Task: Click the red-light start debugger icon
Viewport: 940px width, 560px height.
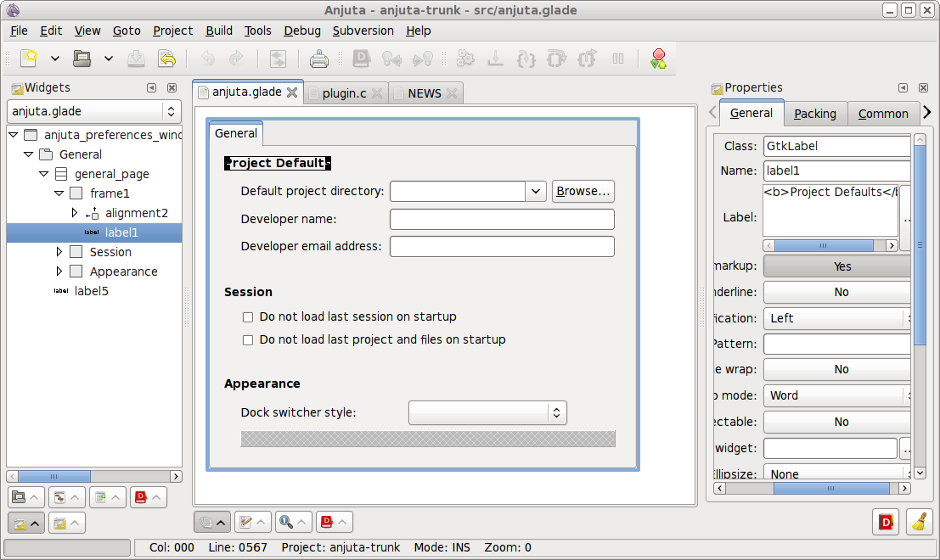Action: tap(658, 58)
